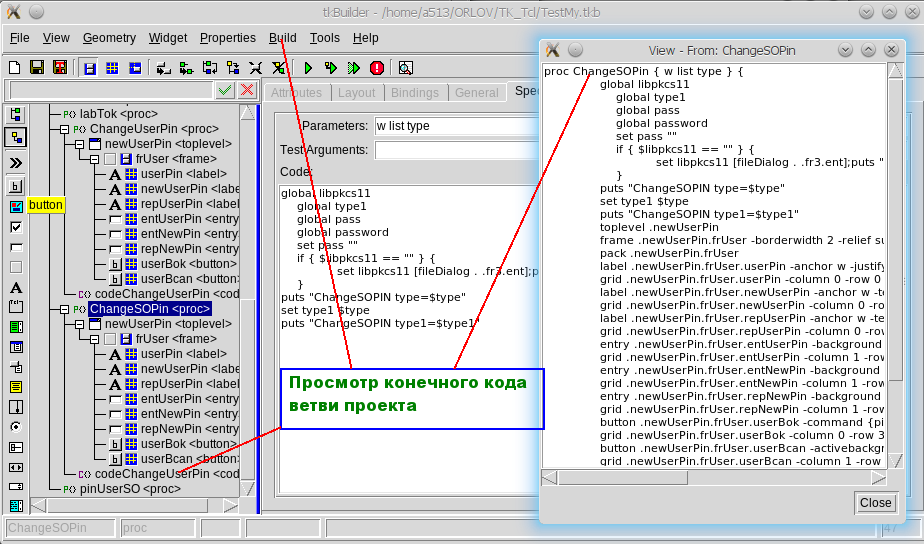Click View window horizontal scrollbar right arrow
This screenshot has width=924, height=544.
(x=879, y=477)
